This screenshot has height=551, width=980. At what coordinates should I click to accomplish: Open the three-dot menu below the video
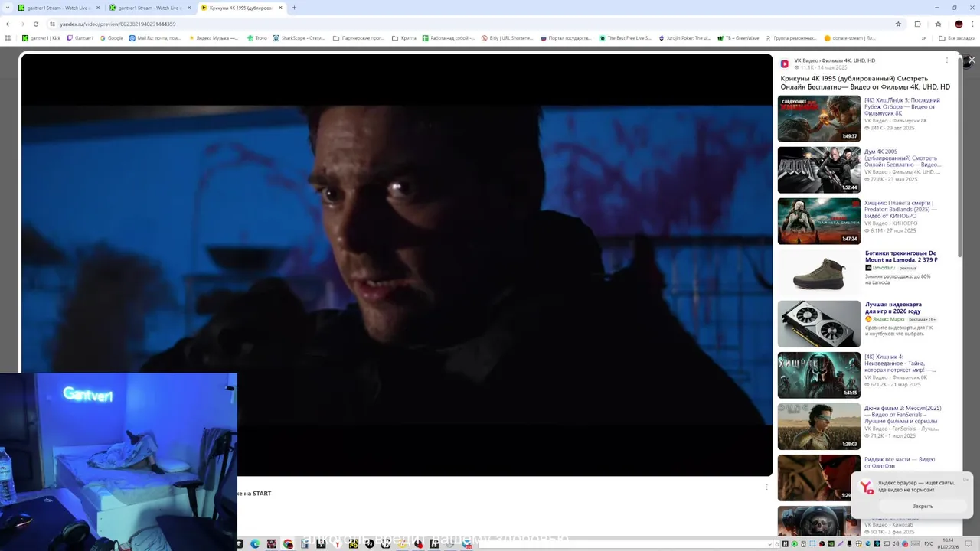pyautogui.click(x=766, y=487)
